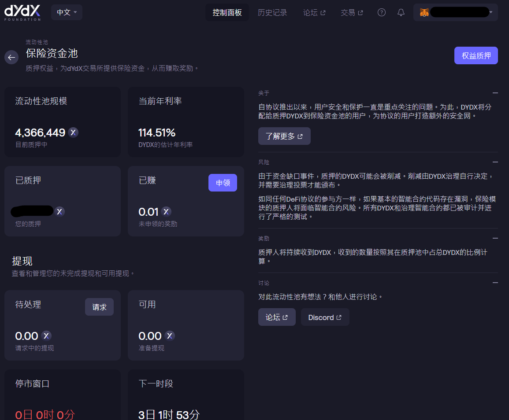The image size is (509, 420).
Task: Collapse the 讨论 section
Action: [495, 283]
